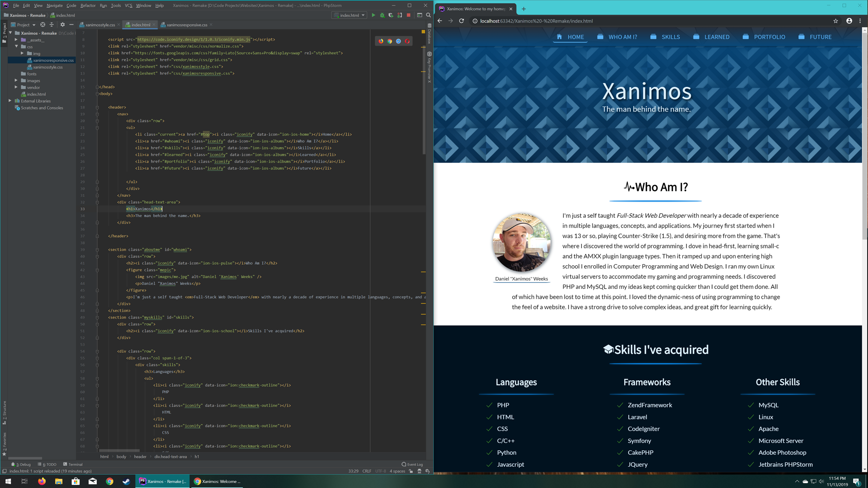Reload the Chrome page
The width and height of the screenshot is (868, 488).
(x=462, y=21)
